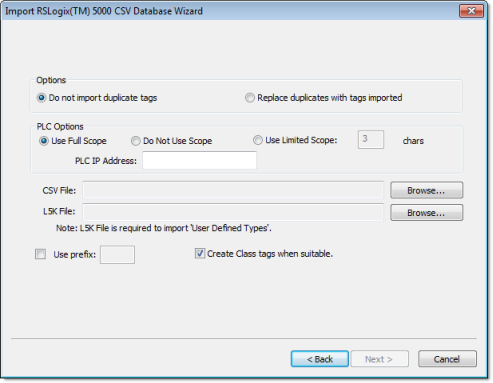The height and width of the screenshot is (383, 493).
Task: Click the 'Options' group heading
Action: tap(51, 80)
